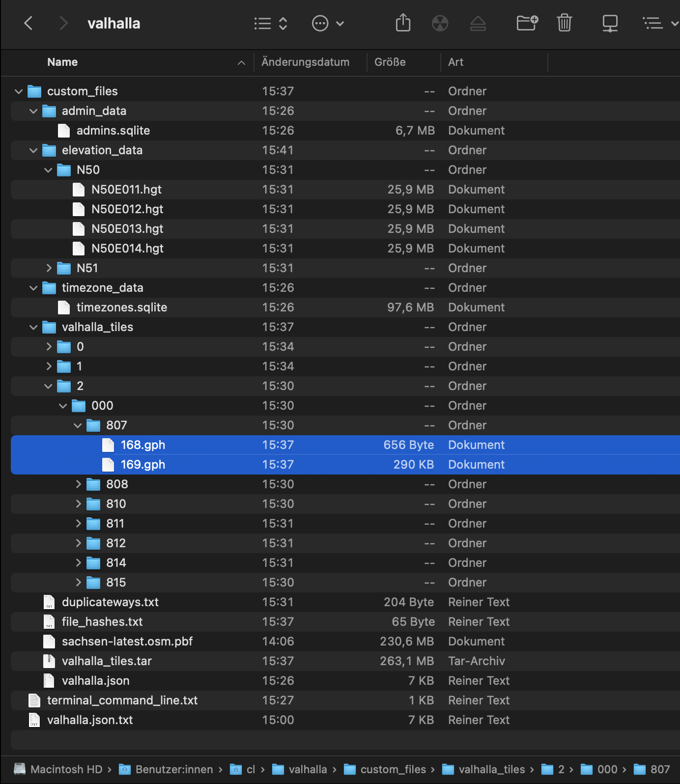Sort by Größe column header
Image resolution: width=680 pixels, height=784 pixels.
click(x=390, y=62)
